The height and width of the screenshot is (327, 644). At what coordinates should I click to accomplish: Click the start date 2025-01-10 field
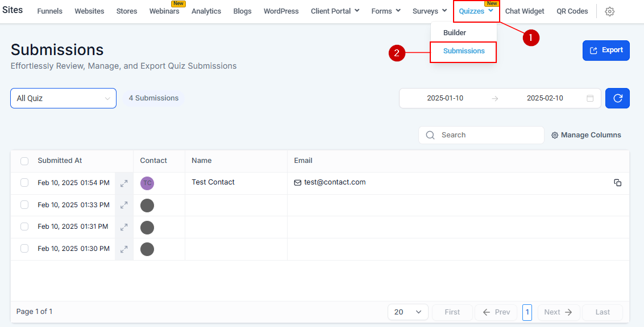[445, 98]
